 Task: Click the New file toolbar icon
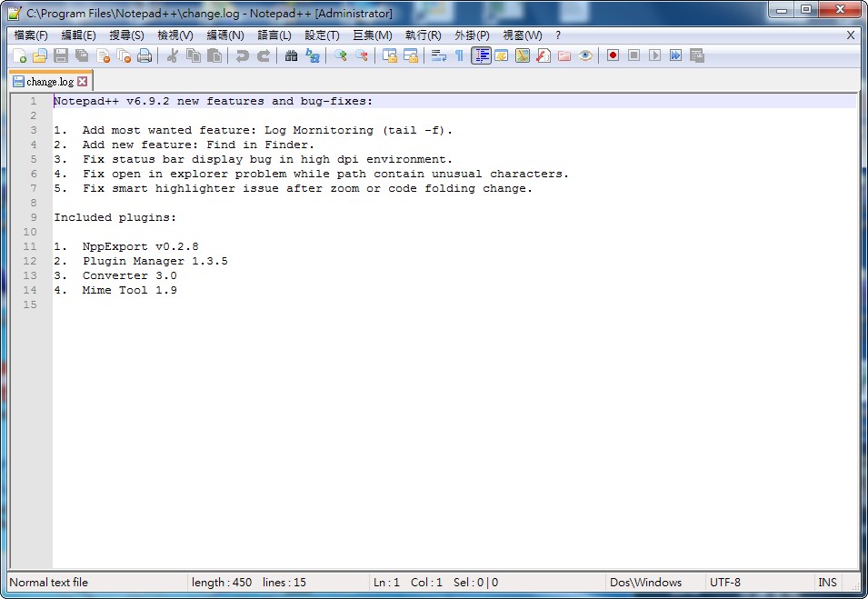(x=19, y=55)
